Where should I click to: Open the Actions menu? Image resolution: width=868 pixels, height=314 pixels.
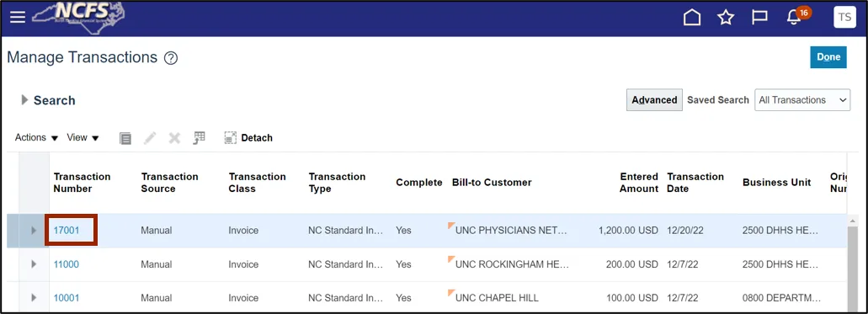pos(36,137)
